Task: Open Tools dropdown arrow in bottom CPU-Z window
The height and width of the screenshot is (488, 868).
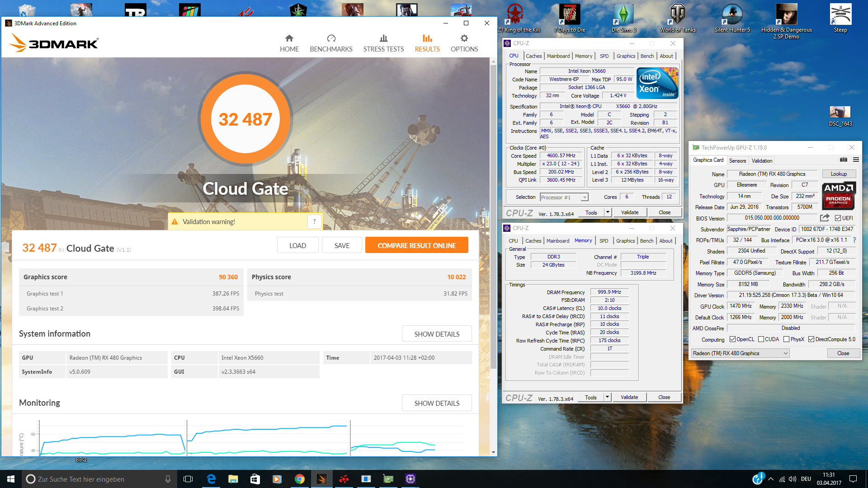Action: click(x=607, y=397)
